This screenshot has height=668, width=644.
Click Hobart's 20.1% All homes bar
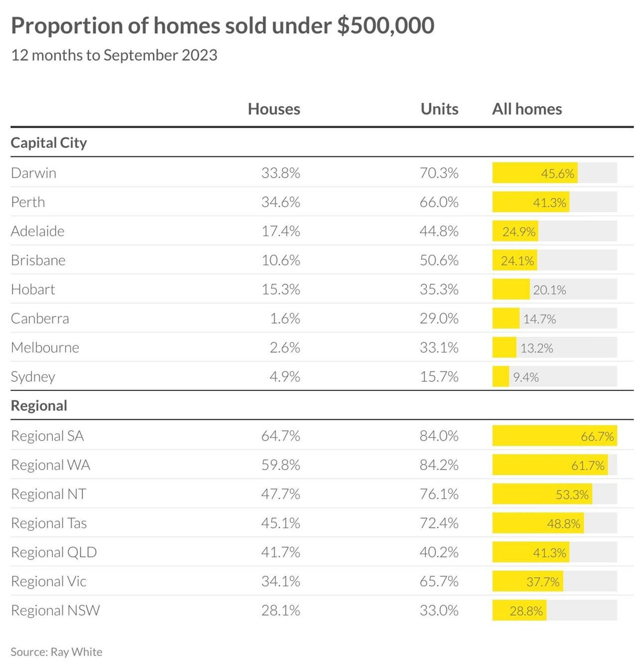point(511,290)
